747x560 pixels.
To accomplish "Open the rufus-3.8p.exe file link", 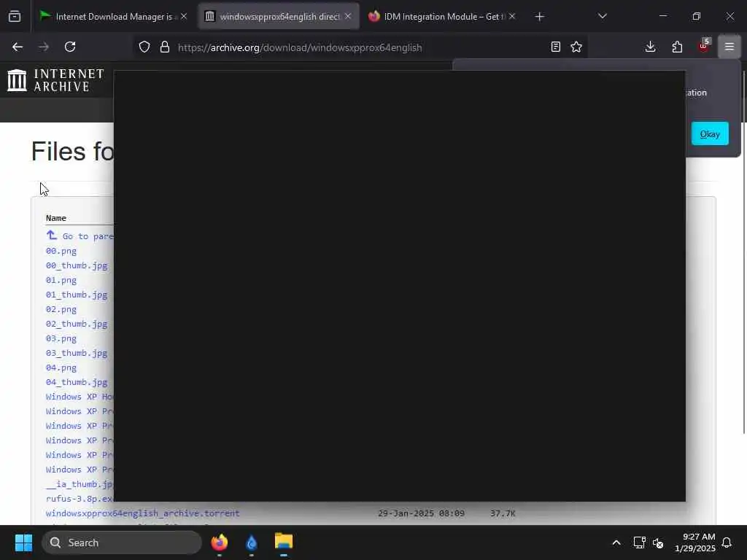I will (x=80, y=499).
